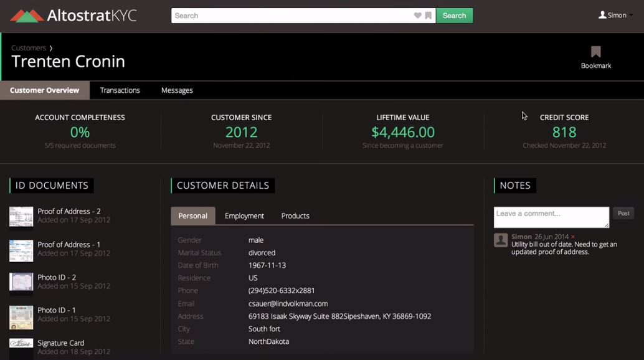The height and width of the screenshot is (360, 644).
Task: Open the Customers breadcrumb link
Action: 29,47
